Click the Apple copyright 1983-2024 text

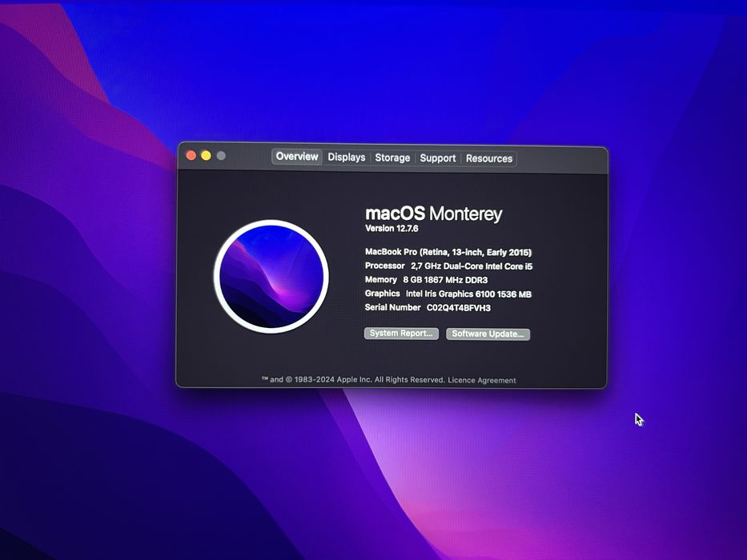(352, 379)
